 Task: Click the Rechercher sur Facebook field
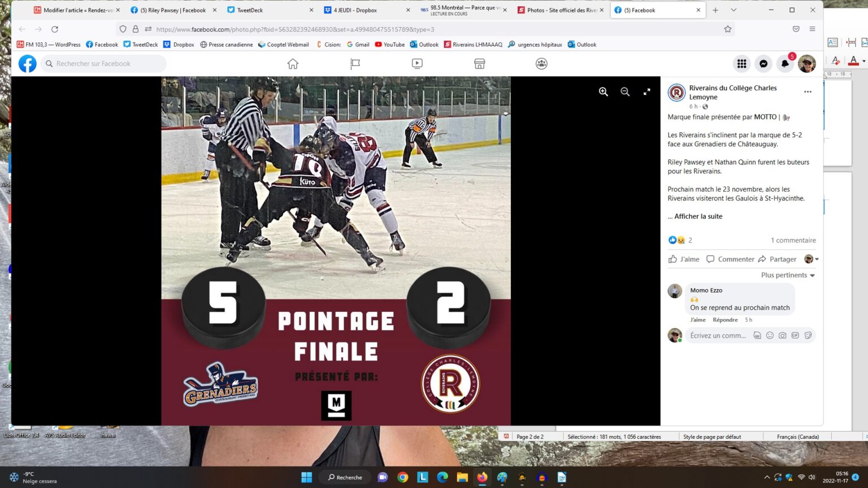pyautogui.click(x=105, y=64)
